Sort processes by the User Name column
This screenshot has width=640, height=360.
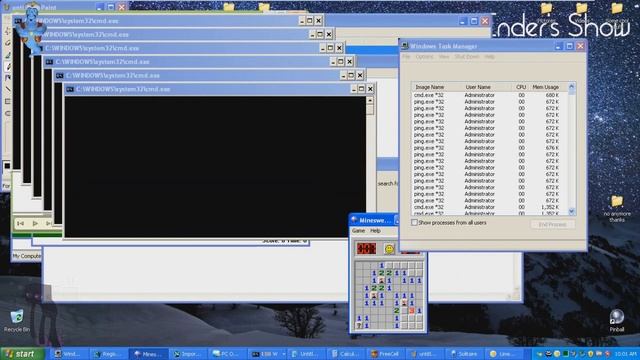point(486,87)
